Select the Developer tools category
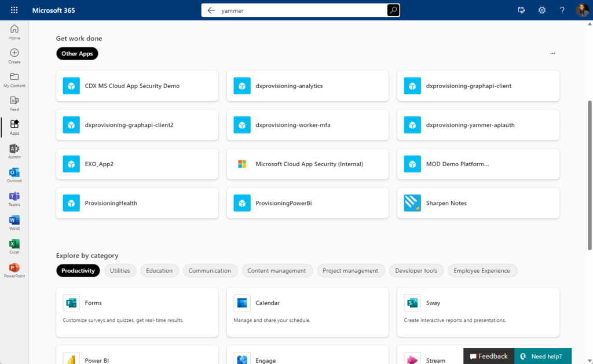Viewport: 593px width, 364px height. [416, 271]
